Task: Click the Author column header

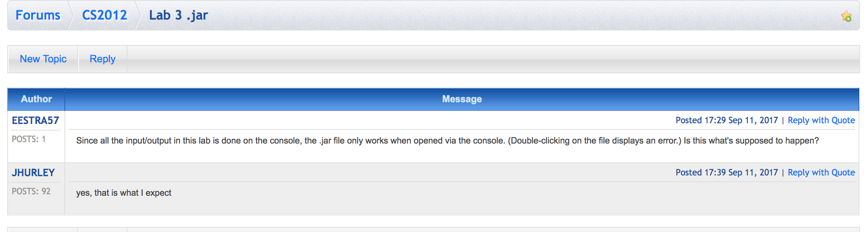Action: [x=36, y=99]
